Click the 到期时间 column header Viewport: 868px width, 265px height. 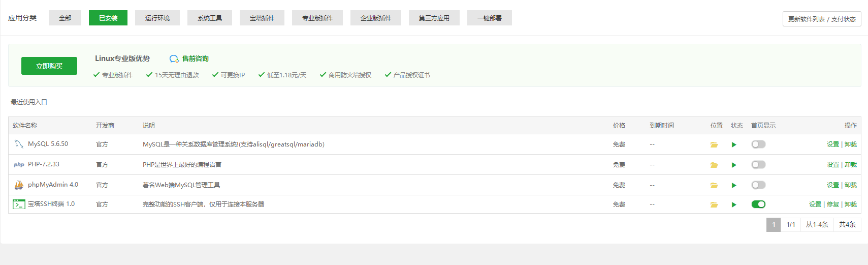(x=662, y=126)
